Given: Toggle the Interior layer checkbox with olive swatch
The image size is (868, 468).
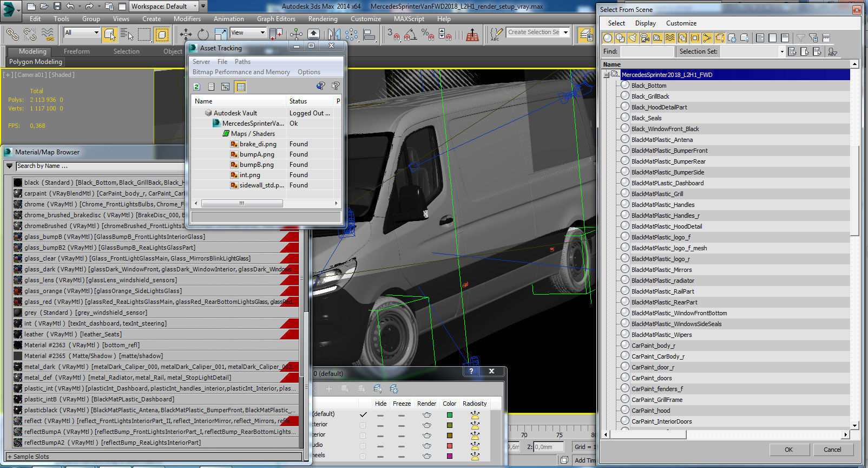Looking at the screenshot, I should coord(363,425).
